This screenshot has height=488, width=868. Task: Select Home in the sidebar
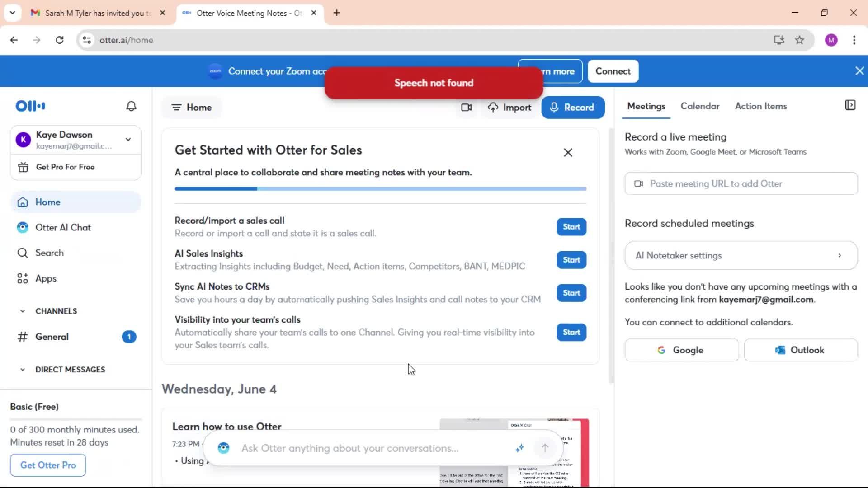click(x=75, y=202)
